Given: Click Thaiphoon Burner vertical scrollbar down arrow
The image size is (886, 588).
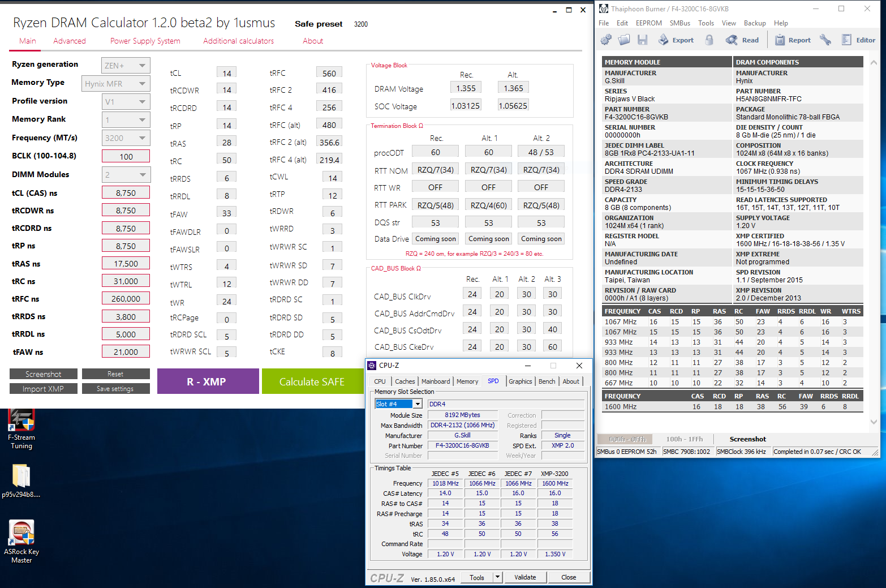Looking at the screenshot, I should click(x=874, y=422).
